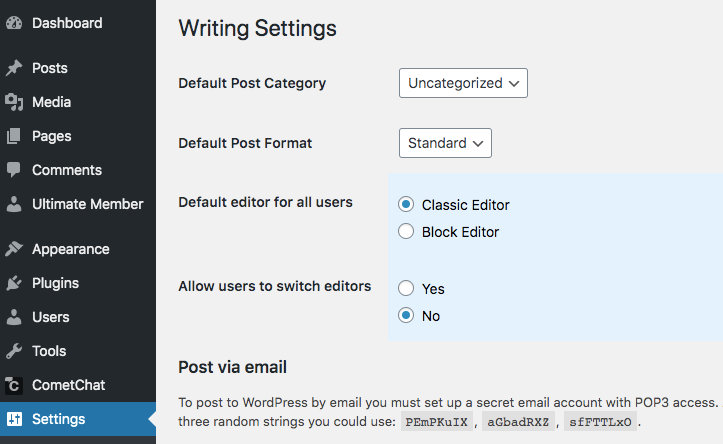723x444 pixels.
Task: Click the Tools wrench icon
Action: click(14, 351)
